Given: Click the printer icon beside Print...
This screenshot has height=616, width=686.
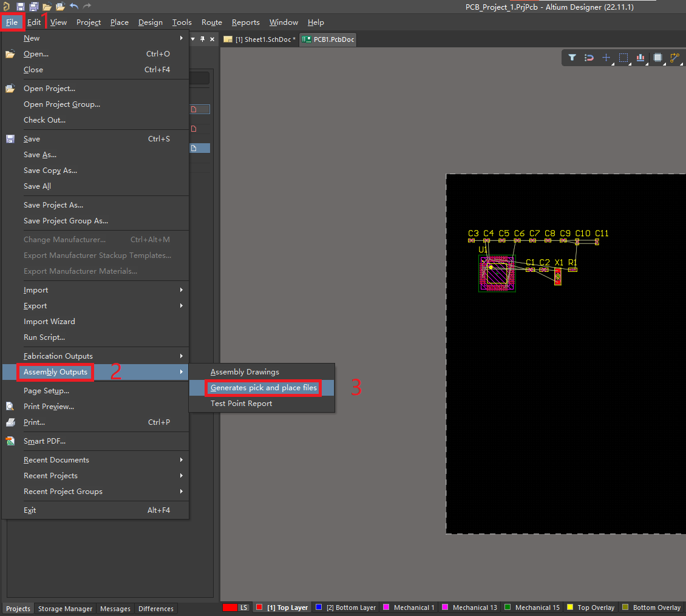Looking at the screenshot, I should pyautogui.click(x=10, y=422).
